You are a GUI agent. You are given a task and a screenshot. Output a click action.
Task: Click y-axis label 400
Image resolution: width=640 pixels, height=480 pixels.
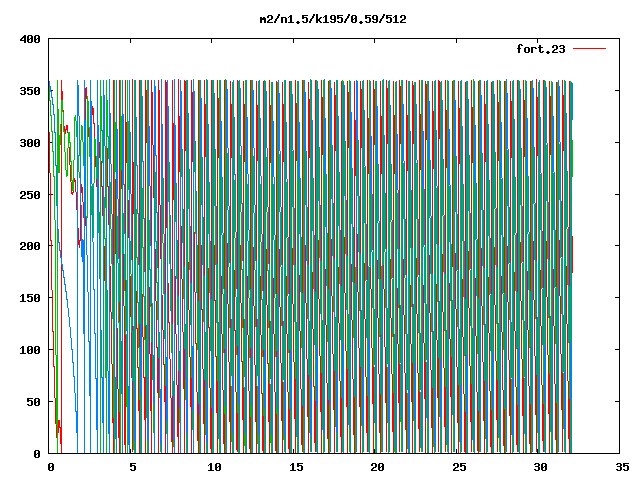30,39
